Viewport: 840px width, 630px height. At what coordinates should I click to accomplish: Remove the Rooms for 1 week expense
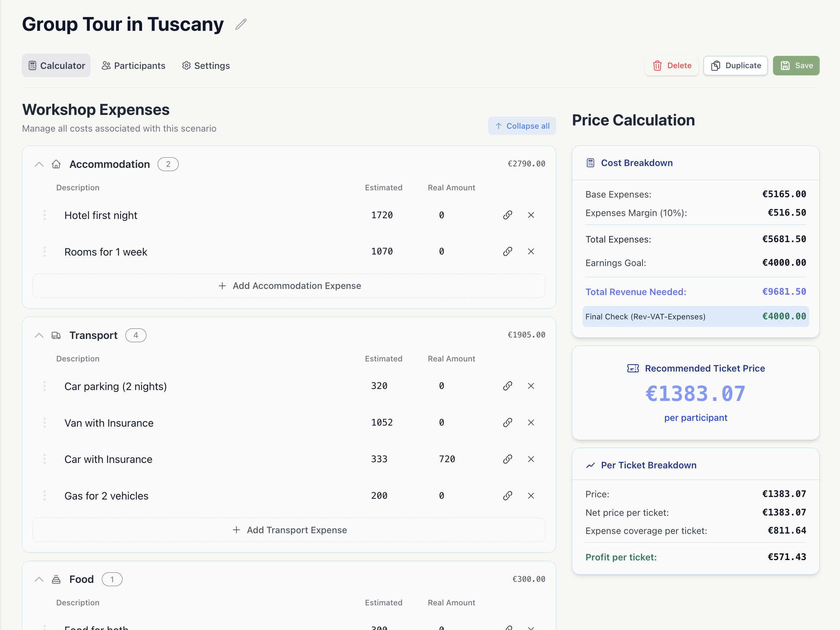(x=531, y=252)
